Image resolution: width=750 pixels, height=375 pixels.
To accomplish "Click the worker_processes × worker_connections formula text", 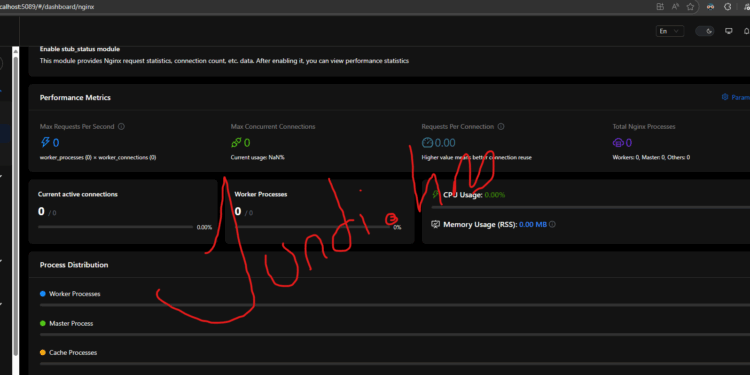I will 98,157.
